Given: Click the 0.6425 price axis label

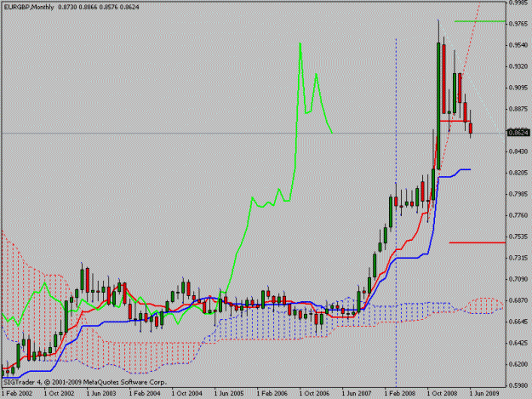Looking at the screenshot, I should pyautogui.click(x=518, y=343).
